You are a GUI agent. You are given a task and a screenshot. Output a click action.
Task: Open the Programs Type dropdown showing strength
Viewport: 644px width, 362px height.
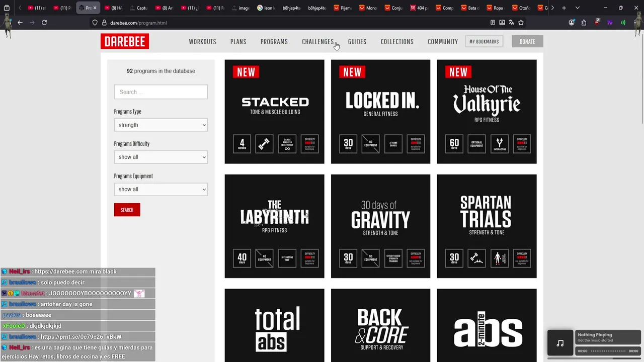click(161, 125)
